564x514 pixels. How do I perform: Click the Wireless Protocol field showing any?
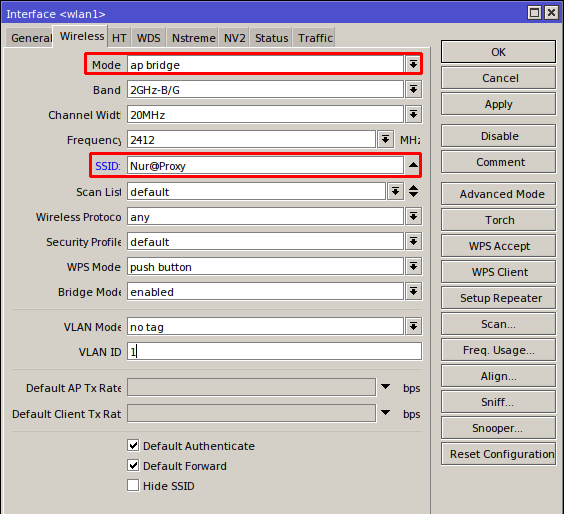[x=265, y=217]
